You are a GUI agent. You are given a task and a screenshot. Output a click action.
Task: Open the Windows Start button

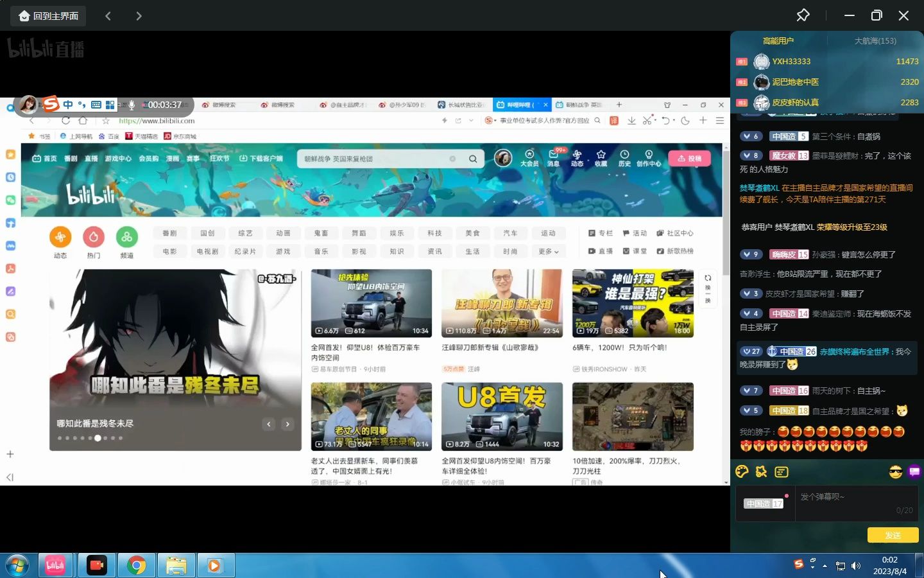[x=17, y=565]
